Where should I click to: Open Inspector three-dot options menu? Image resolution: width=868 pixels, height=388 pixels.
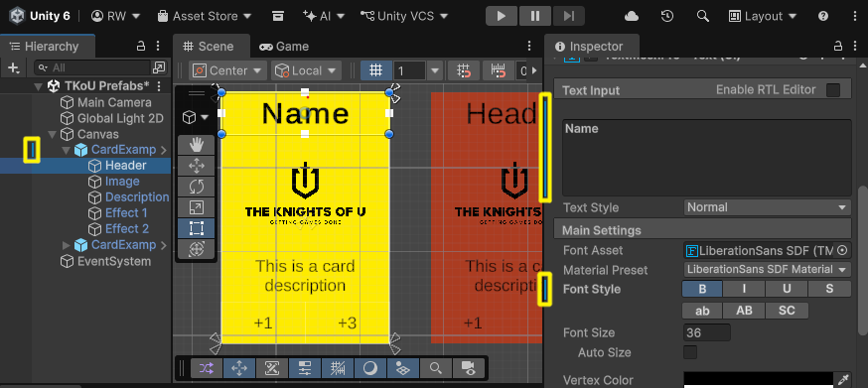[x=855, y=46]
